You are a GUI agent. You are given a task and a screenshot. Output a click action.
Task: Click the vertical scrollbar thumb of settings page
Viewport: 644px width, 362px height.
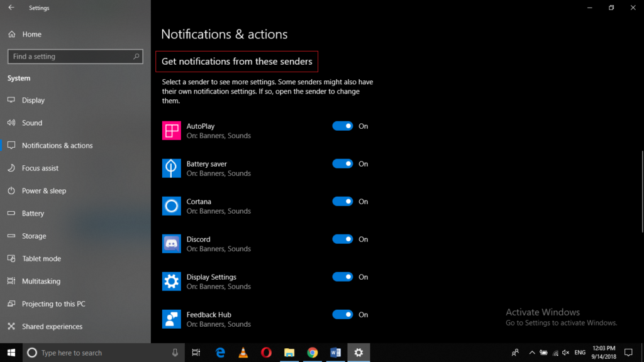click(642, 192)
